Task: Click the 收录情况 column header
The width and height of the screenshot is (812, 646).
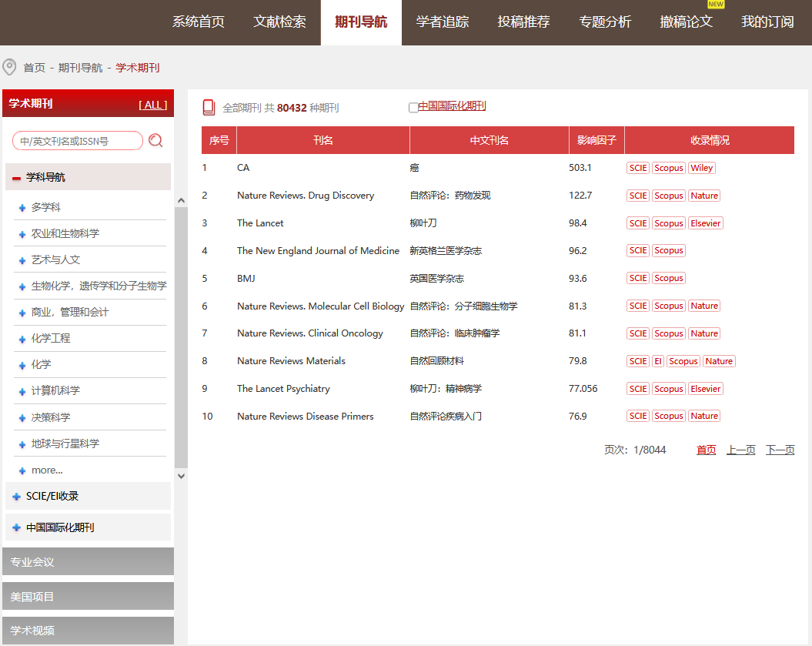Action: pos(710,140)
